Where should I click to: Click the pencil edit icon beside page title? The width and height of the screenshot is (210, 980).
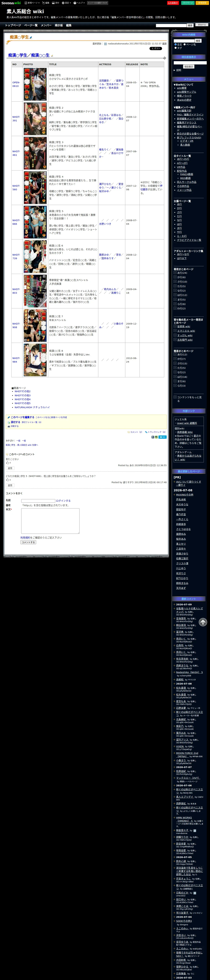pos(31,38)
